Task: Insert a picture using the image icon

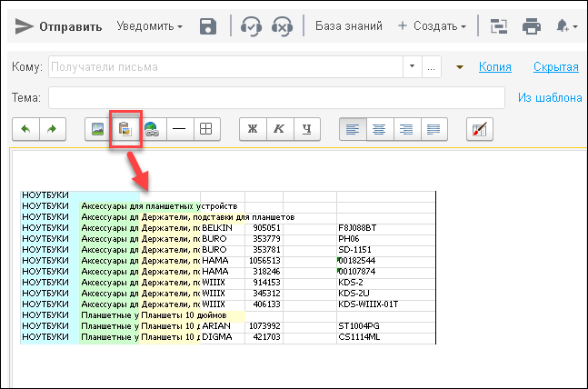Action: [98, 129]
